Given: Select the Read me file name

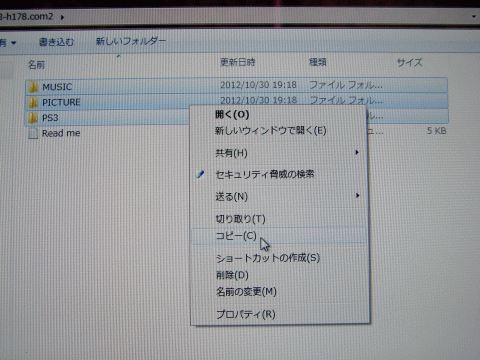Looking at the screenshot, I should tap(61, 133).
